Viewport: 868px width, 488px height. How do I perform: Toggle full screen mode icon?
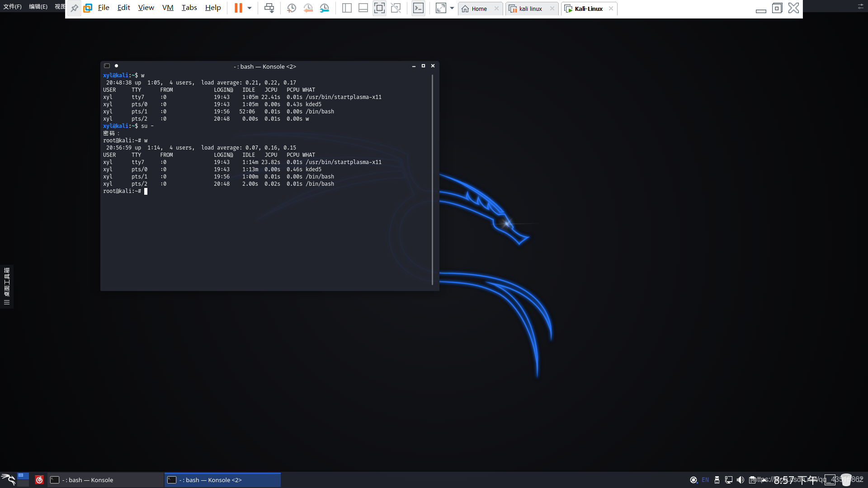click(x=379, y=8)
